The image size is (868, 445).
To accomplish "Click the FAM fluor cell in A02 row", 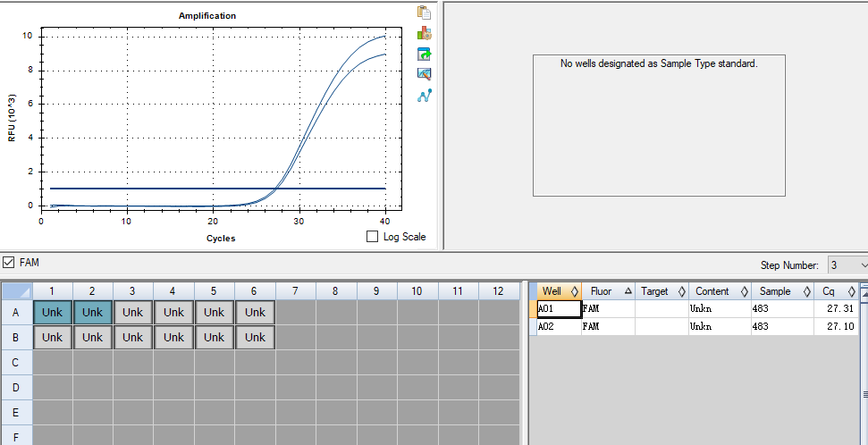I will 608,326.
